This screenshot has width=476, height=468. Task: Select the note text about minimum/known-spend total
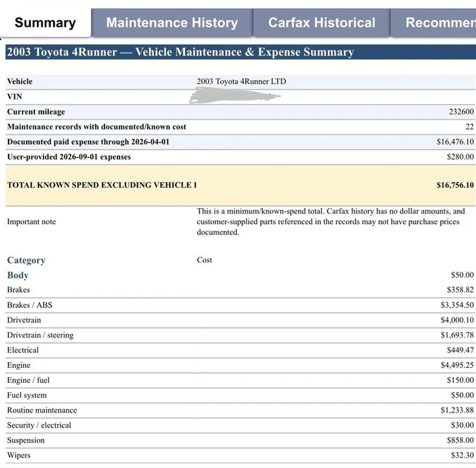pos(331,222)
